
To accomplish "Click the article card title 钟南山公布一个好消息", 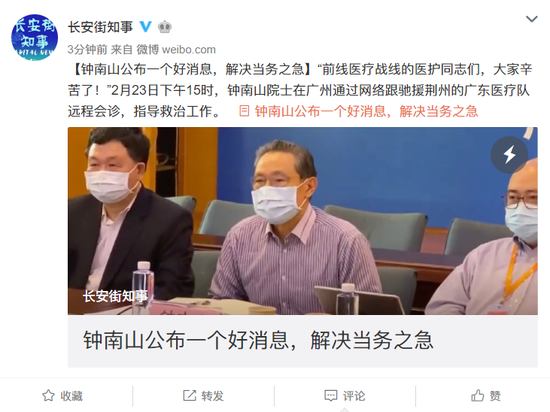I will [258, 340].
